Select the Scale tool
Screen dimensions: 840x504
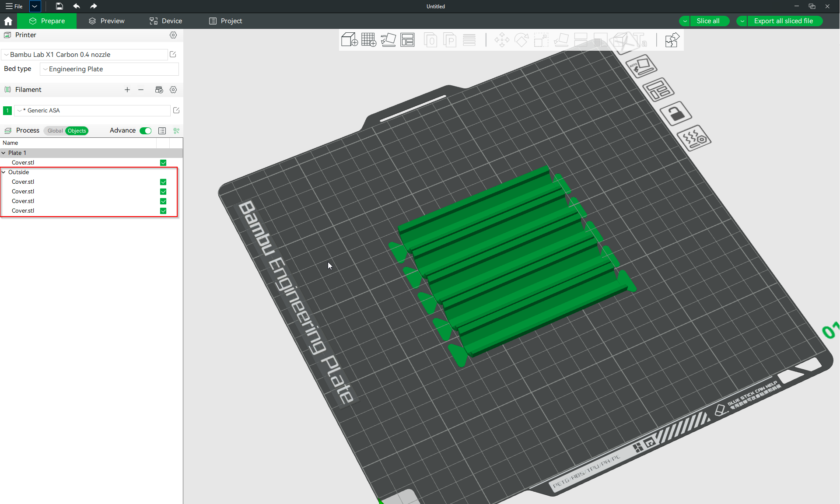541,40
